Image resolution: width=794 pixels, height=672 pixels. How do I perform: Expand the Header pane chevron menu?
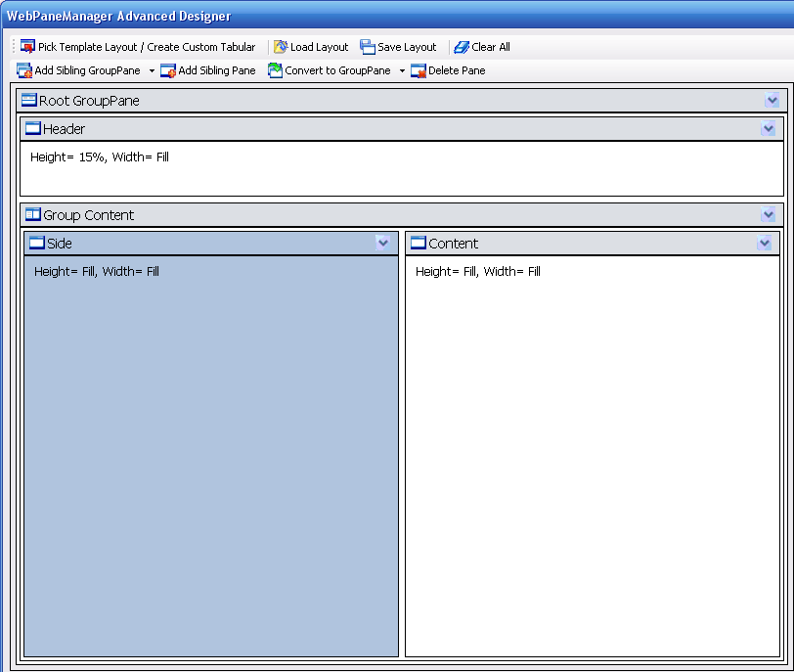tap(769, 129)
